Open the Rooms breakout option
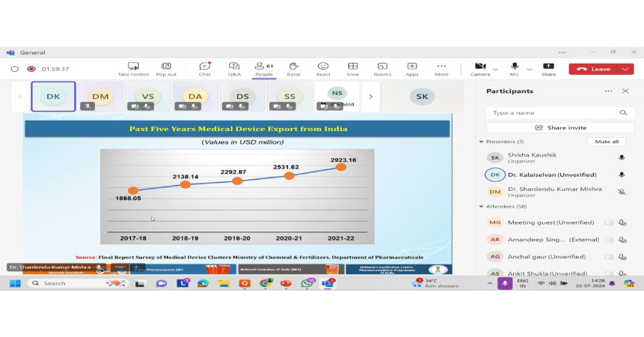This screenshot has height=337, width=644. coord(382,67)
